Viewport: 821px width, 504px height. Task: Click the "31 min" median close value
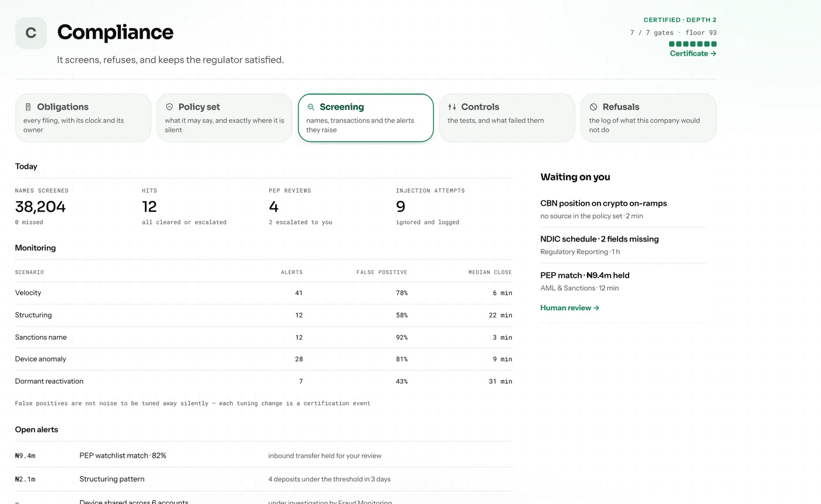[x=500, y=382]
